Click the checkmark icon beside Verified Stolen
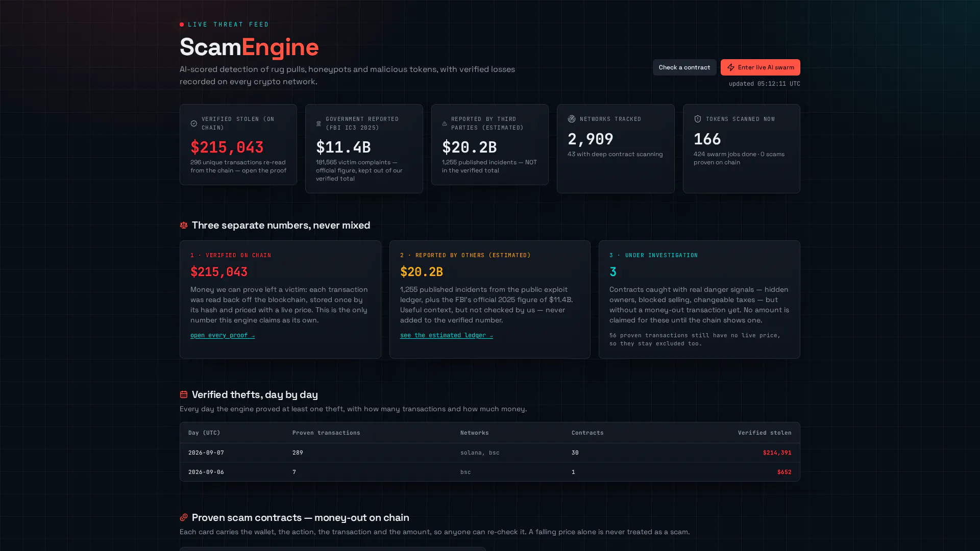The height and width of the screenshot is (551, 980). tap(194, 123)
